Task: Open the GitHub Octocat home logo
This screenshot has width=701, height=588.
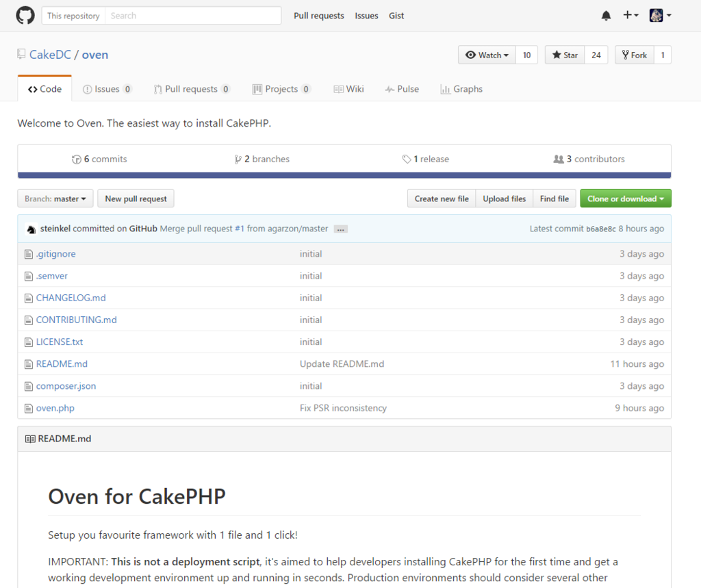Action: [25, 15]
